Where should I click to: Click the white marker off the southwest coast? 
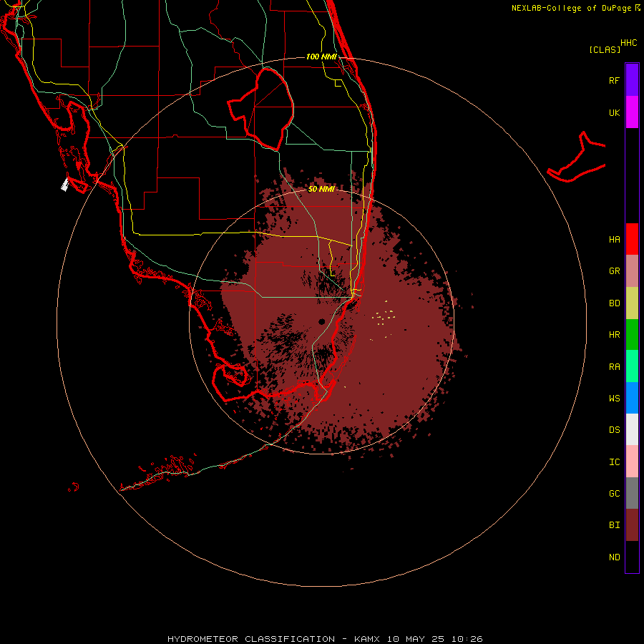(64, 185)
